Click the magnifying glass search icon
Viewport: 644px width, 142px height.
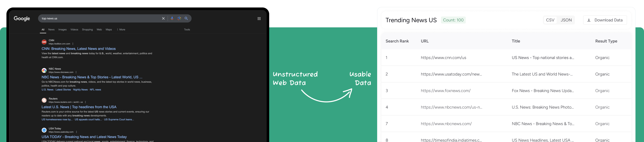(186, 18)
